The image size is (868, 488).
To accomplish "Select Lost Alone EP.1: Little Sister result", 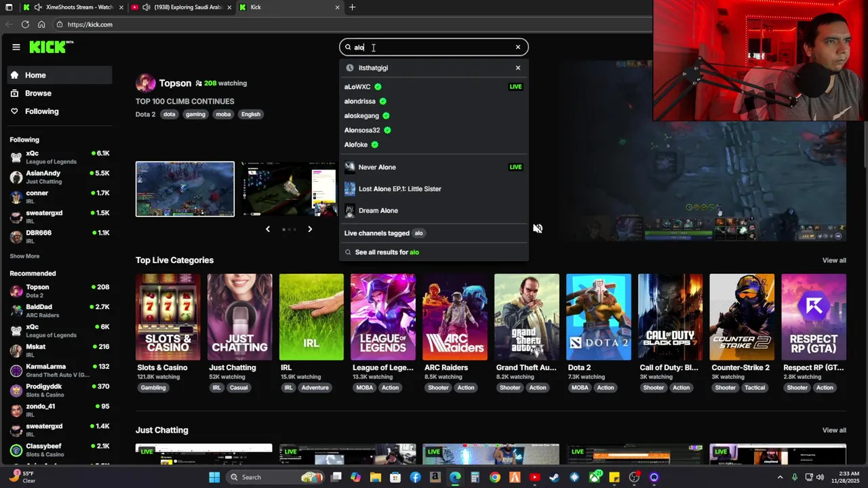I will click(x=433, y=188).
